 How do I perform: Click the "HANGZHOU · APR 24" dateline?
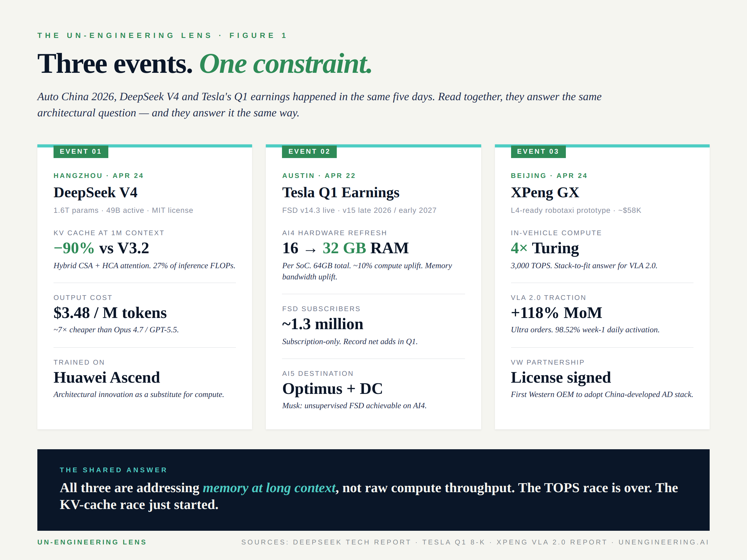pyautogui.click(x=99, y=175)
